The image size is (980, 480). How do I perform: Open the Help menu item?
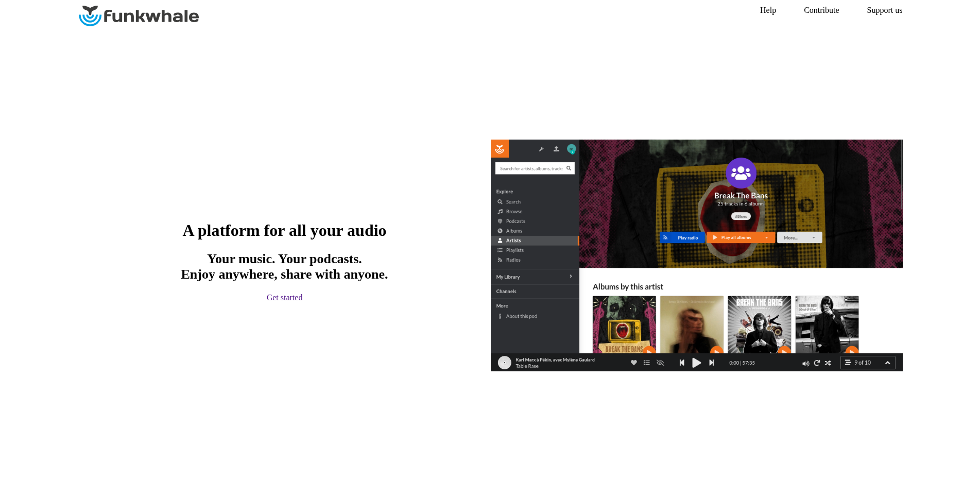click(768, 10)
